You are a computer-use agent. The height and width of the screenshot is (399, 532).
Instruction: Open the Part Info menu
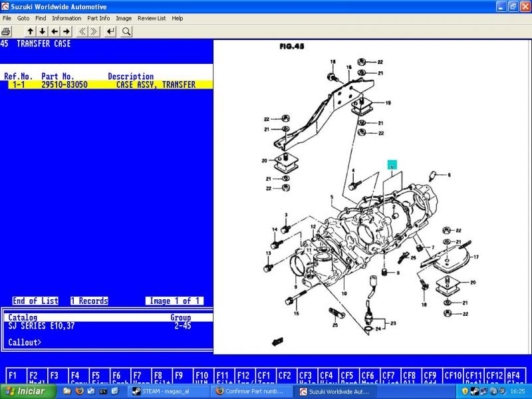pyautogui.click(x=98, y=19)
